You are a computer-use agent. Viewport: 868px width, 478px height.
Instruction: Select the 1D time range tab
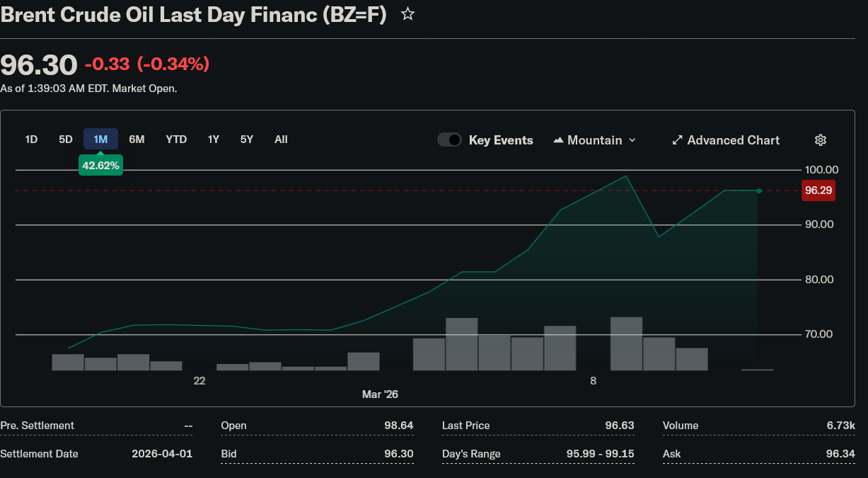(31, 140)
